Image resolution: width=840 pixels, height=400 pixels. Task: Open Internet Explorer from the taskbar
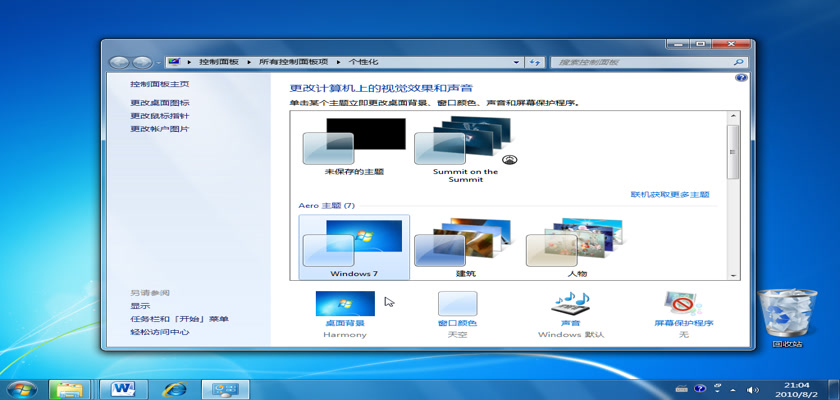pyautogui.click(x=175, y=388)
